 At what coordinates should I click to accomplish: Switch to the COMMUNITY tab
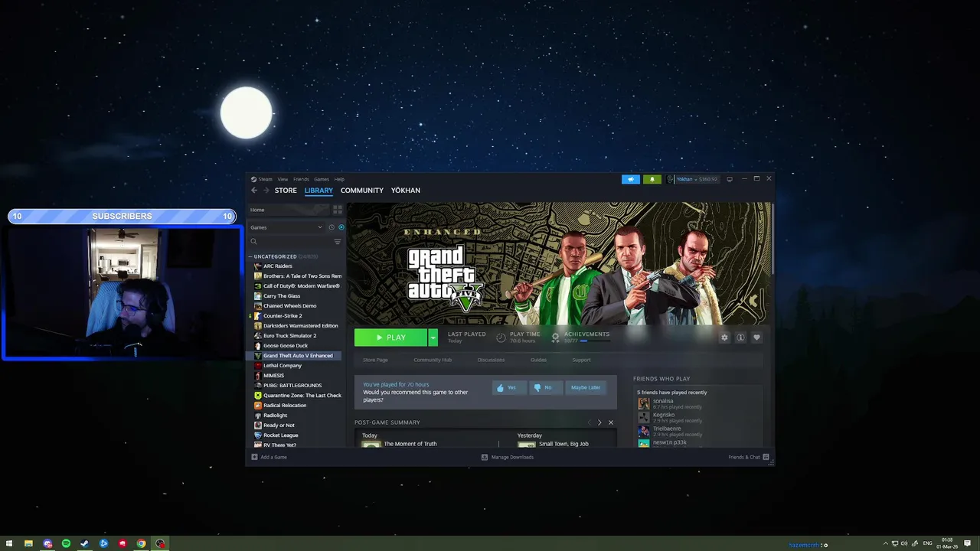coord(362,191)
